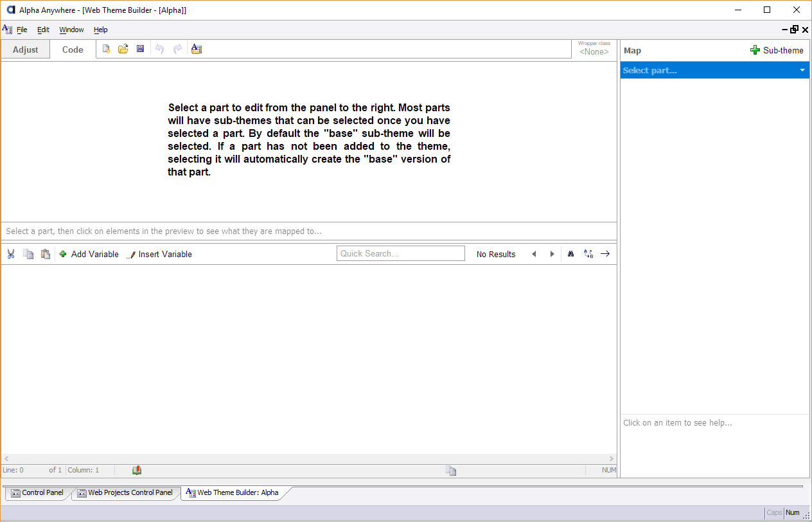Click the status bar book icon
This screenshot has height=522, width=812.
point(137,471)
